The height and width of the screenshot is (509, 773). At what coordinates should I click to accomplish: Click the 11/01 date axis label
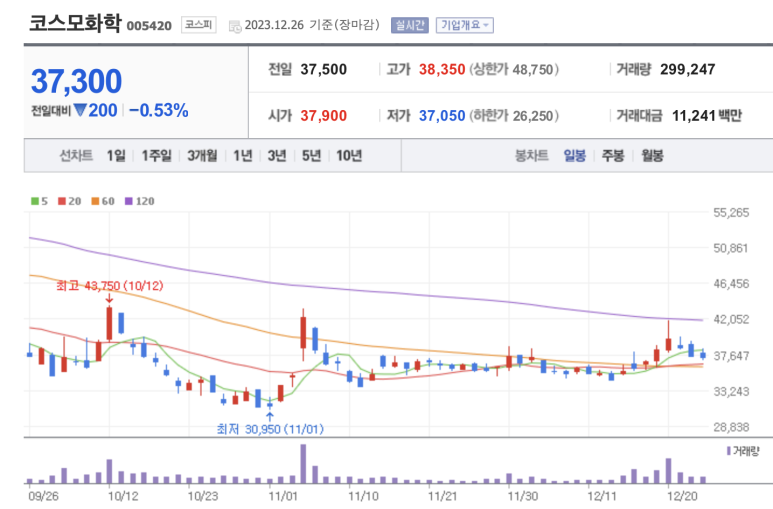pos(282,496)
